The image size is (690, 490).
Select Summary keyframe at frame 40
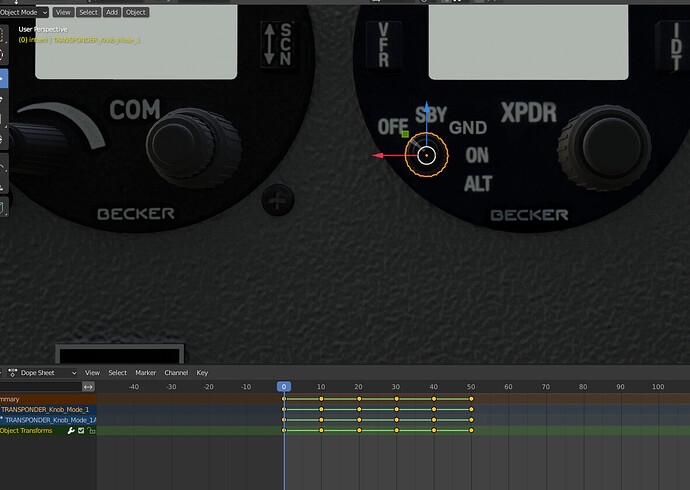click(434, 399)
